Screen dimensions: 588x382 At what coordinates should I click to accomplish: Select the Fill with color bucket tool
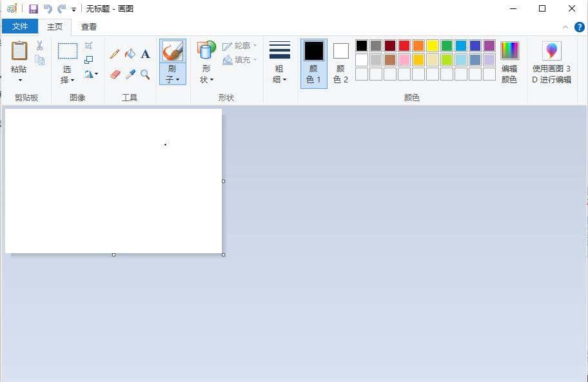[130, 54]
